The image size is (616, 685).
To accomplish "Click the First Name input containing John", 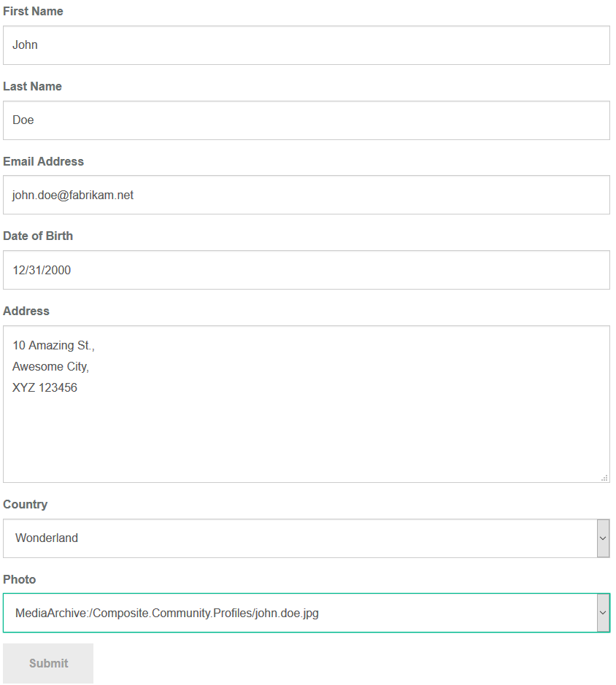I will click(306, 45).
